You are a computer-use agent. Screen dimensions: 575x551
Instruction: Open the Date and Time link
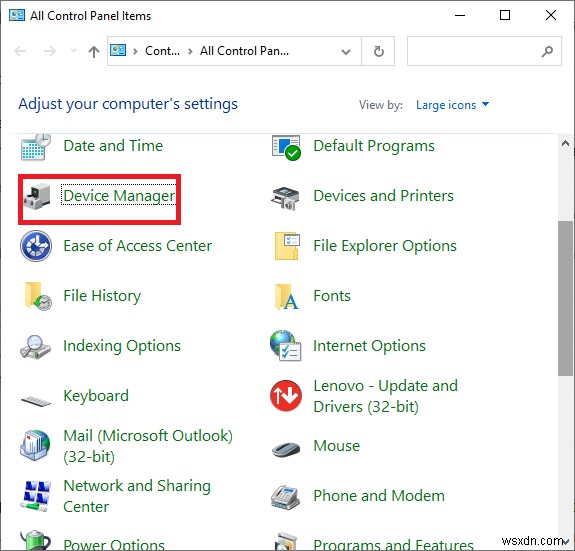(x=113, y=146)
